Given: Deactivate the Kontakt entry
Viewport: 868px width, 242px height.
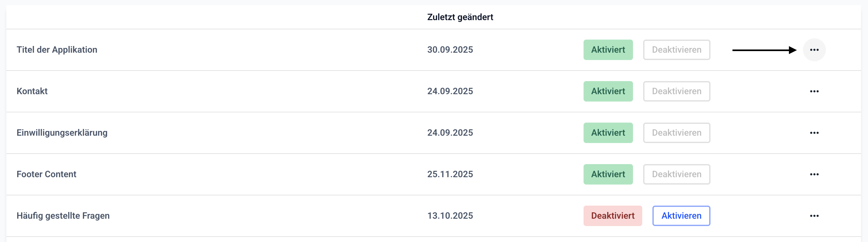Looking at the screenshot, I should (676, 91).
